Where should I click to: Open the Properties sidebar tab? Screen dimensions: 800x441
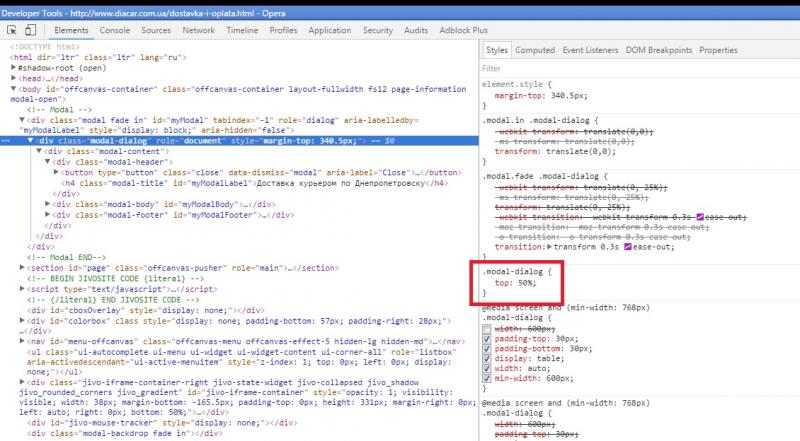[718, 50]
